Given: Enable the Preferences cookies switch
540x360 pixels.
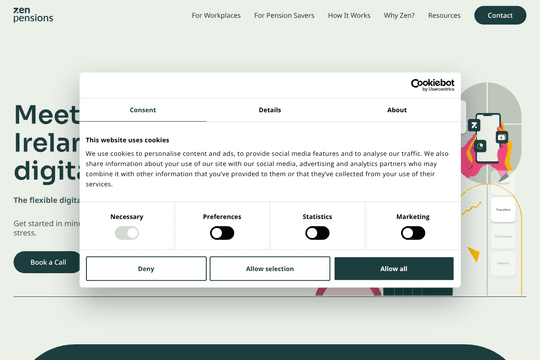Looking at the screenshot, I should coord(222,233).
